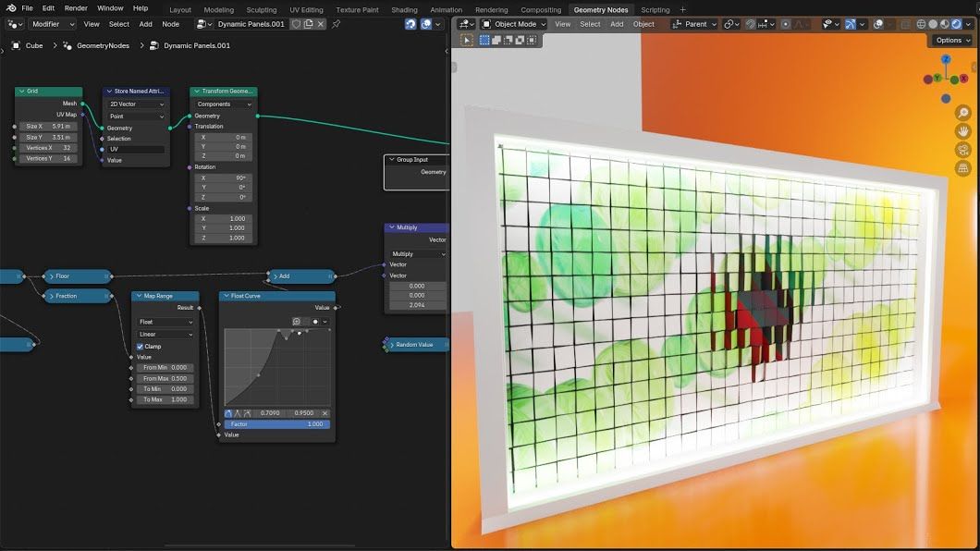Viewport: 980px width, 551px height.
Task: Toggle proportional editing
Action: click(x=786, y=24)
